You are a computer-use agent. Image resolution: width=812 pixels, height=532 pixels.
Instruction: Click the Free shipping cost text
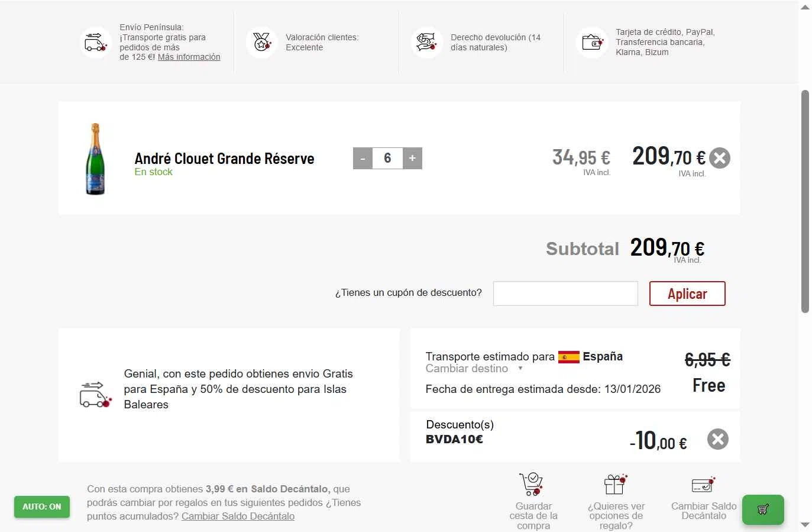709,386
